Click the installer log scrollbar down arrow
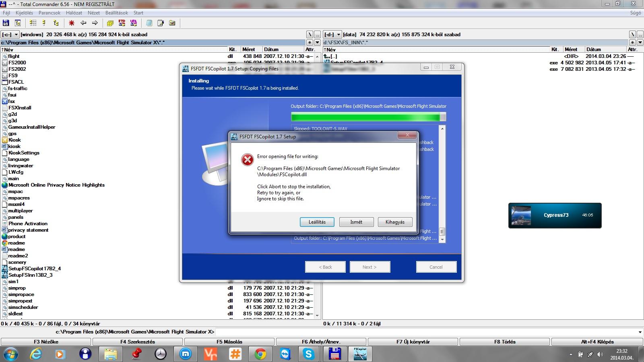 (x=442, y=239)
